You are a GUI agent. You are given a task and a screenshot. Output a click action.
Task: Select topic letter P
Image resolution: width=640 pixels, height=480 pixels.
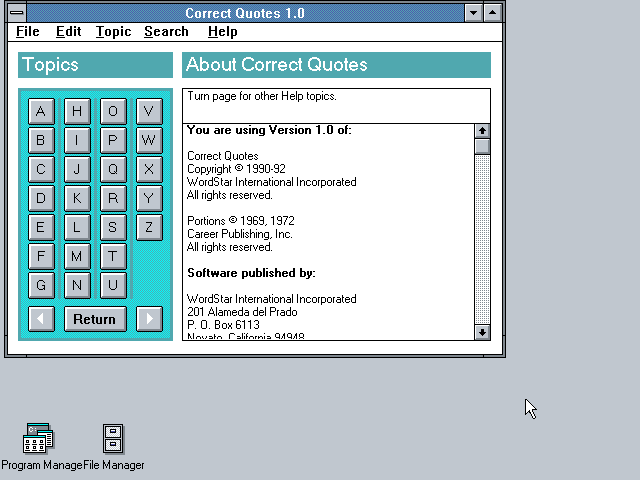113,140
